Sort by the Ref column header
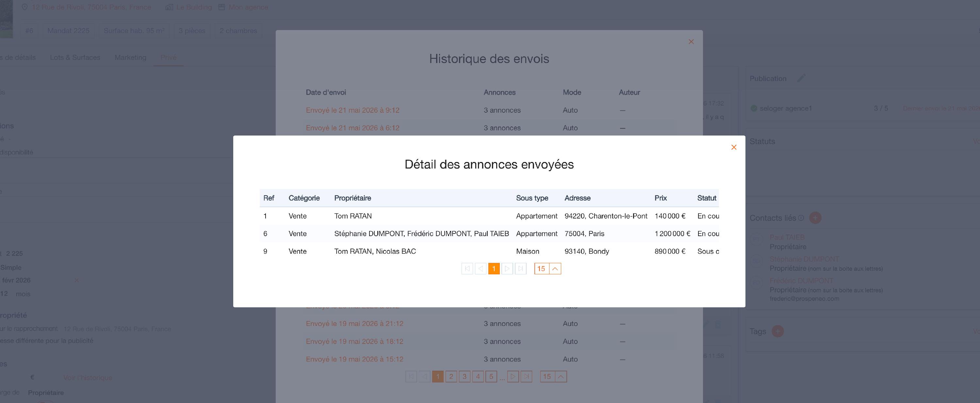The height and width of the screenshot is (403, 980). pos(269,198)
